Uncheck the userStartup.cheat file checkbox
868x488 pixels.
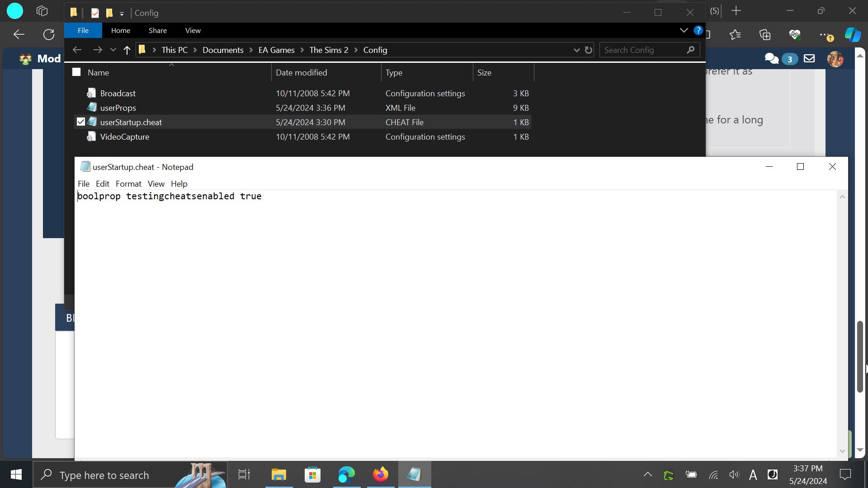tap(81, 122)
